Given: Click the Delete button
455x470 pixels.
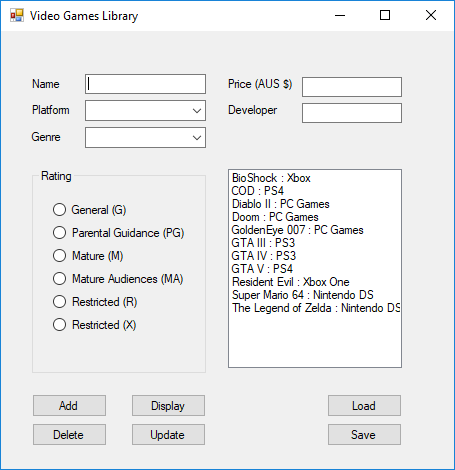Looking at the screenshot, I should [x=69, y=435].
